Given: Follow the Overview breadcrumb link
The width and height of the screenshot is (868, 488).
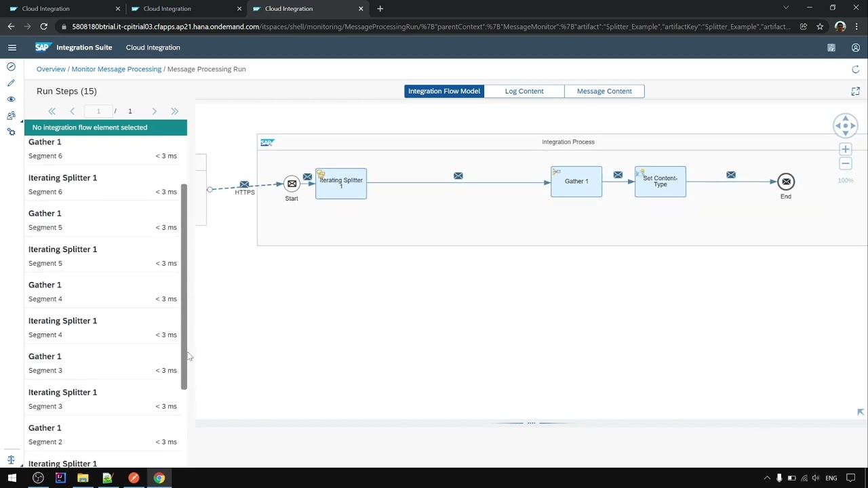Looking at the screenshot, I should tap(51, 69).
